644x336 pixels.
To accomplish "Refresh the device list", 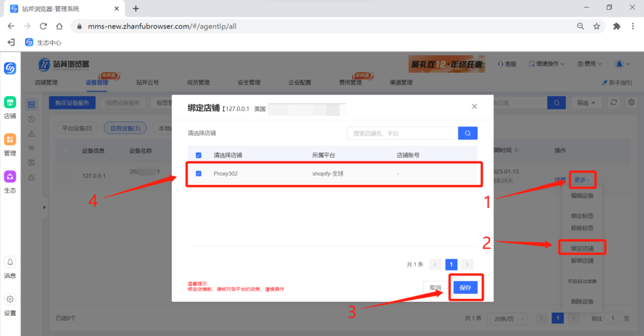I will (614, 102).
